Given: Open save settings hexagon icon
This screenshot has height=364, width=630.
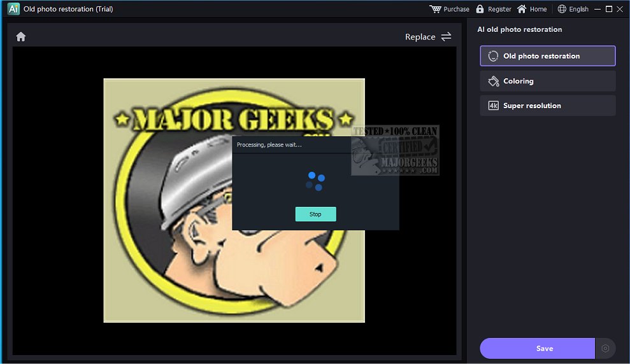Looking at the screenshot, I should tap(605, 348).
